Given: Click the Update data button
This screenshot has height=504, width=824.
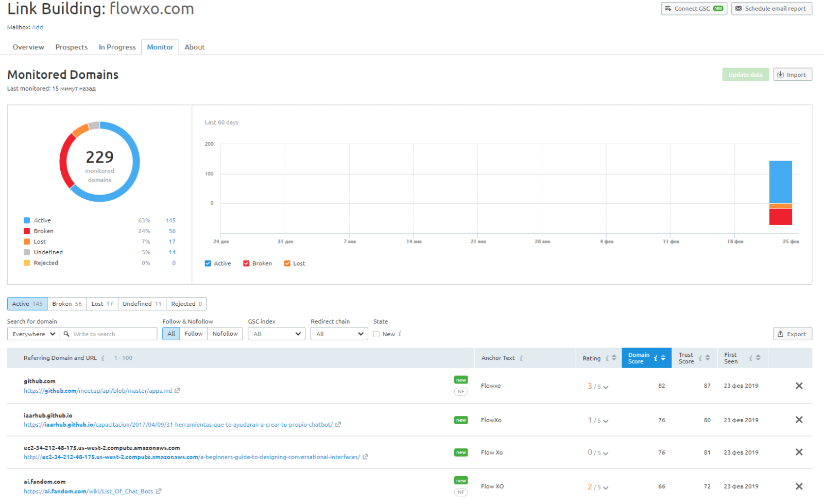Looking at the screenshot, I should pyautogui.click(x=745, y=75).
